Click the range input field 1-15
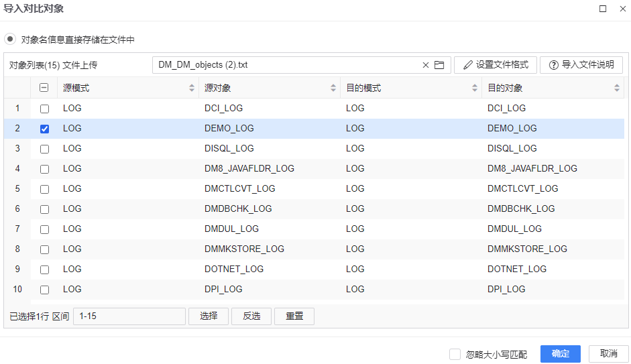Image resolution: width=631 pixels, height=364 pixels. pyautogui.click(x=129, y=316)
